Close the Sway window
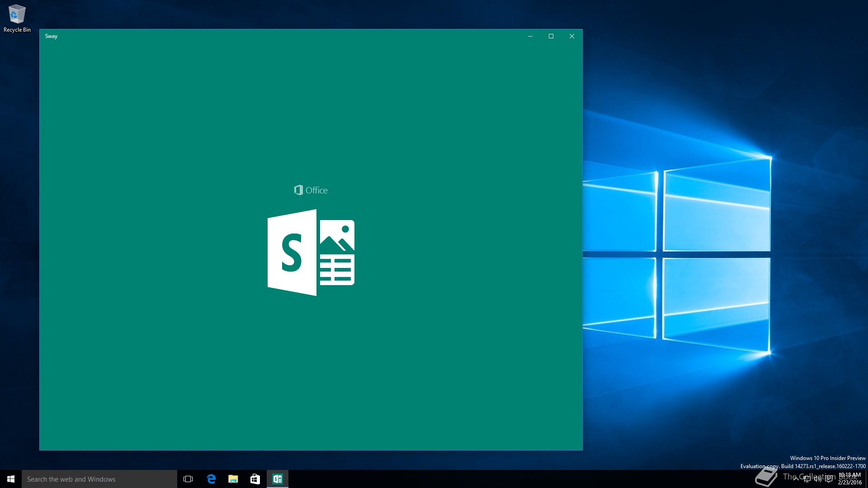The width and height of the screenshot is (868, 488). click(572, 36)
